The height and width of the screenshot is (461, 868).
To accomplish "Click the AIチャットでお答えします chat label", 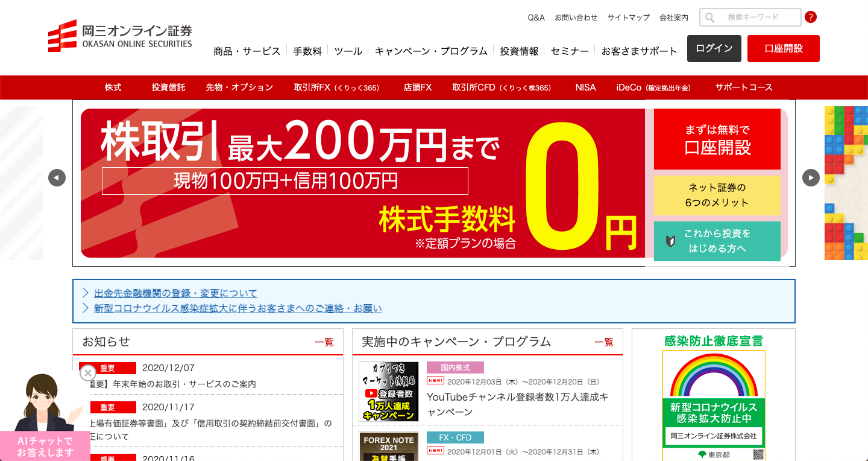I will point(45,447).
